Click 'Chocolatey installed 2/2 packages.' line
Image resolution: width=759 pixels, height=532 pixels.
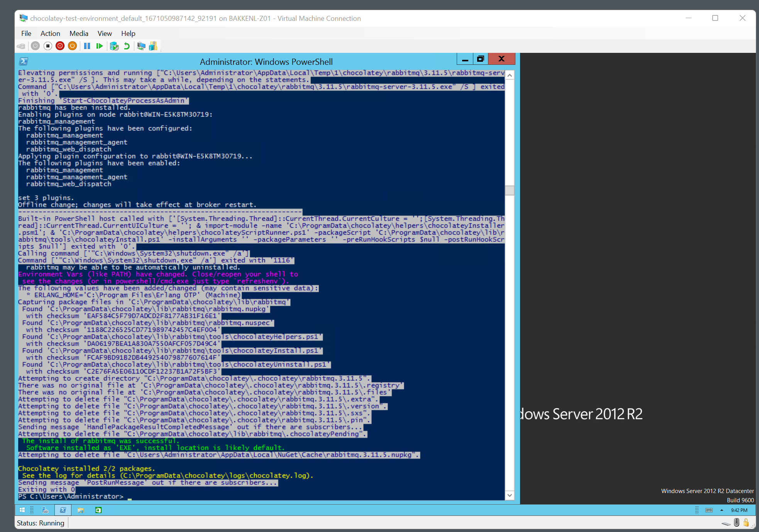tap(86, 469)
